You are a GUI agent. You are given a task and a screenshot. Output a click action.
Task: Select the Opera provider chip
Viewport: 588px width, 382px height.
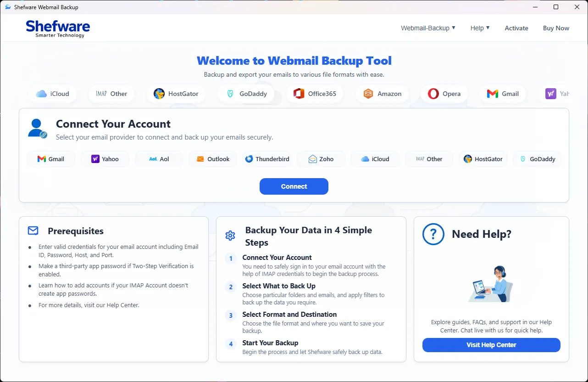point(444,94)
